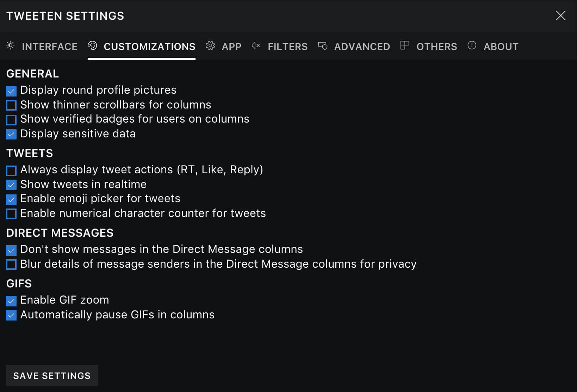Toggle Display sensitive data checkbox
This screenshot has height=392, width=577.
(11, 134)
